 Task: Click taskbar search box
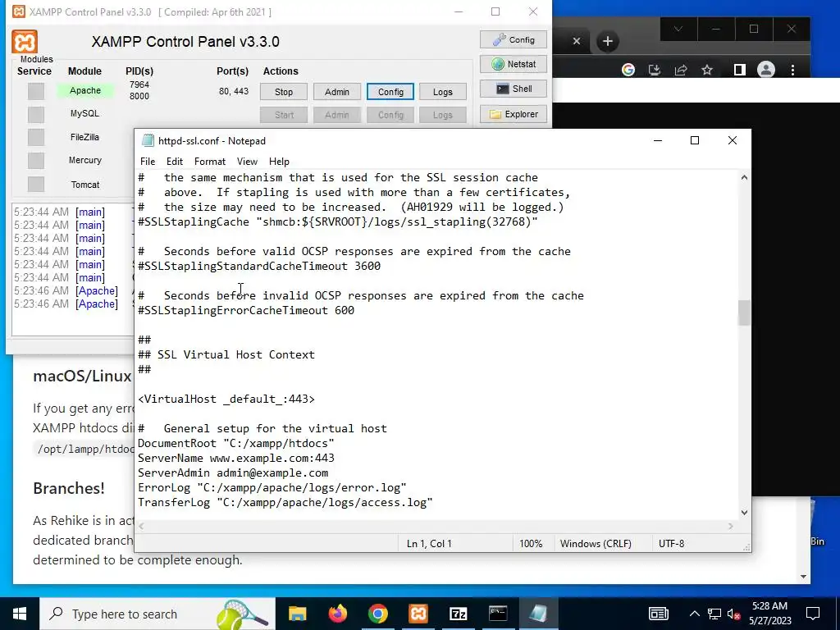pyautogui.click(x=157, y=614)
